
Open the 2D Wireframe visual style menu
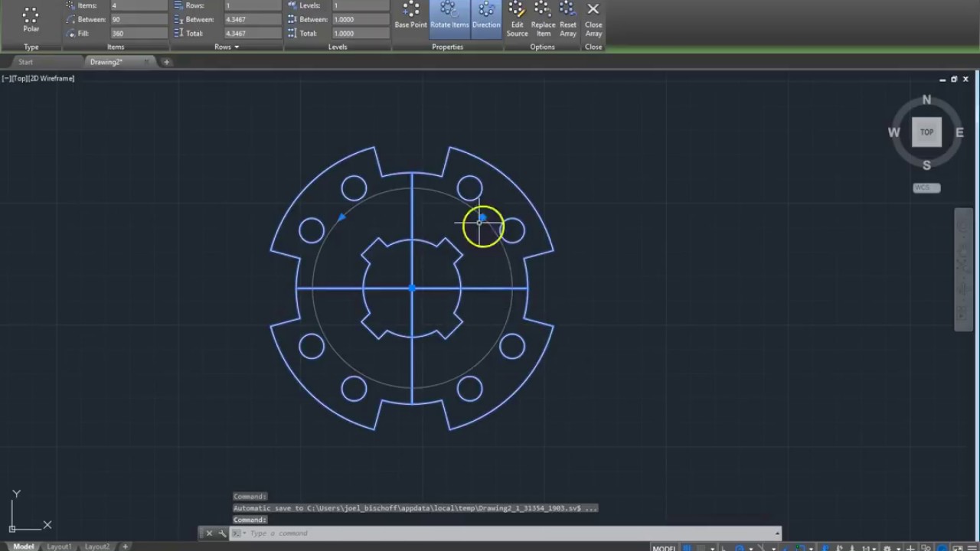click(x=51, y=78)
